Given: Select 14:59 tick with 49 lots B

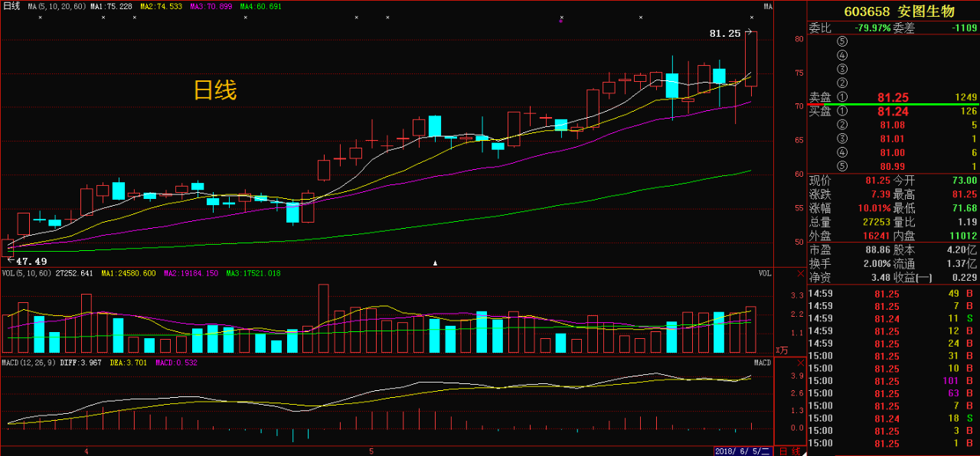Looking at the screenshot, I should [x=893, y=294].
